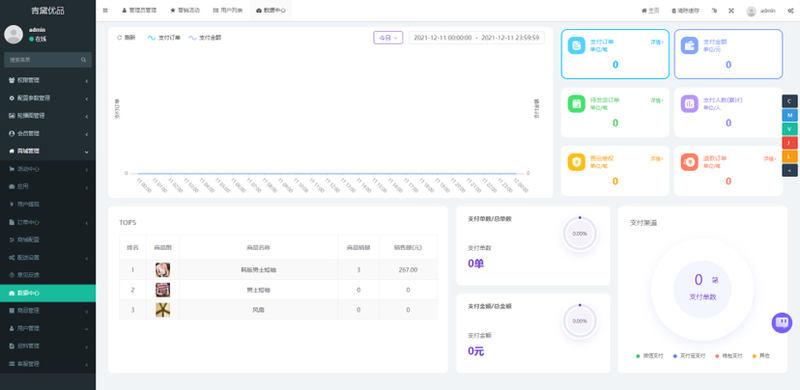Click 清除缓存 clear cache link

[685, 10]
